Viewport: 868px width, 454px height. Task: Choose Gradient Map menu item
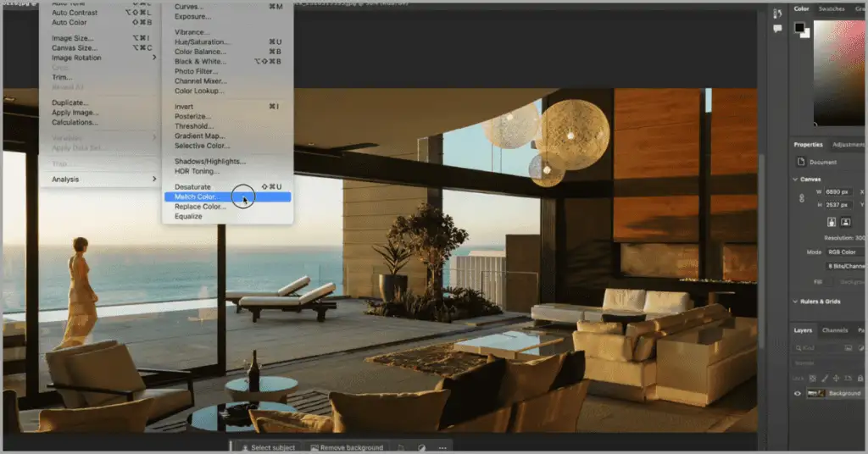pyautogui.click(x=227, y=136)
